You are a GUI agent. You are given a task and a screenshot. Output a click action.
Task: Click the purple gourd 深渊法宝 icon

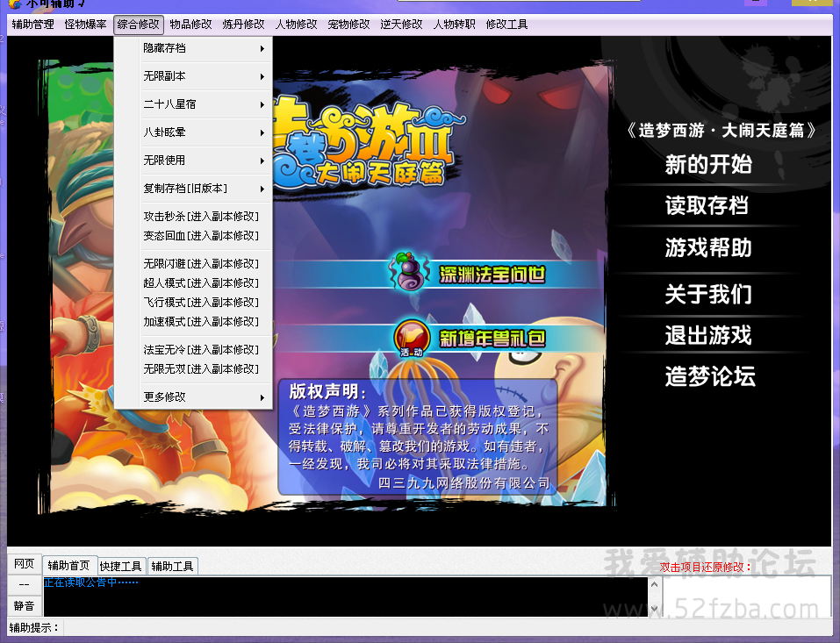412,271
